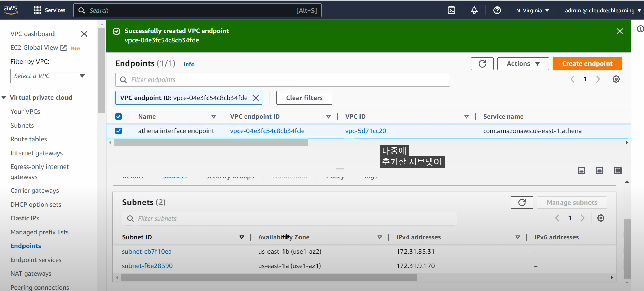Viewport: 644px width, 291px height.
Task: Remove the VPC endpoint ID filter chip
Action: [256, 98]
